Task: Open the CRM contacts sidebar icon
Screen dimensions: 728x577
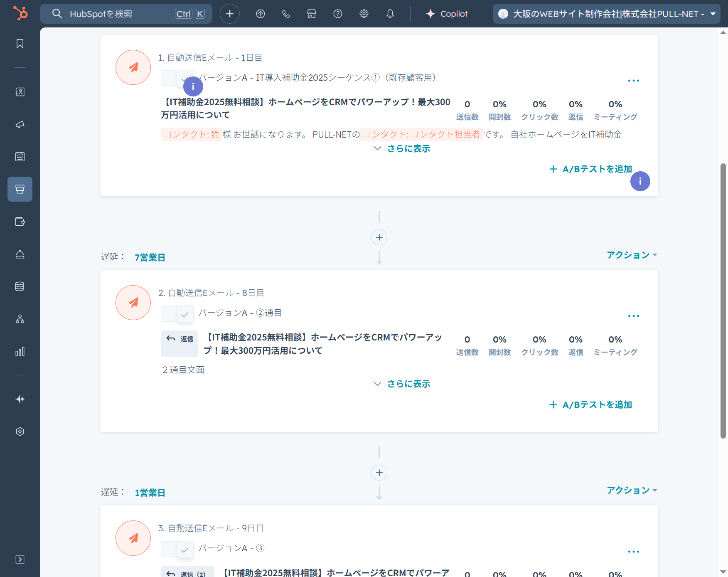Action: [x=20, y=92]
